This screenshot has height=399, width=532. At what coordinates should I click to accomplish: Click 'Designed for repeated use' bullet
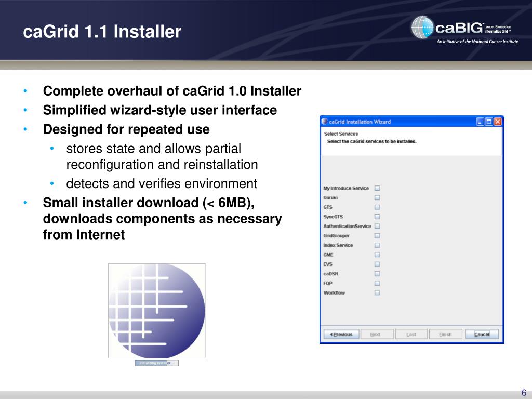point(126,129)
